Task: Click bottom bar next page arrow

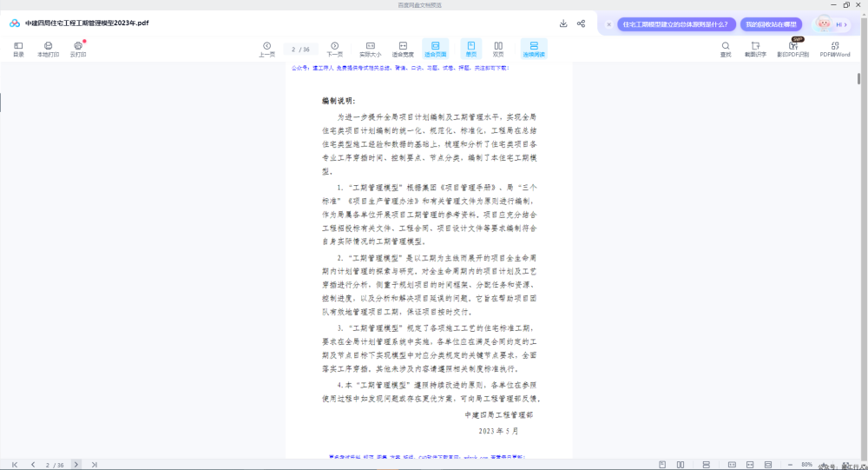Action: coord(76,465)
